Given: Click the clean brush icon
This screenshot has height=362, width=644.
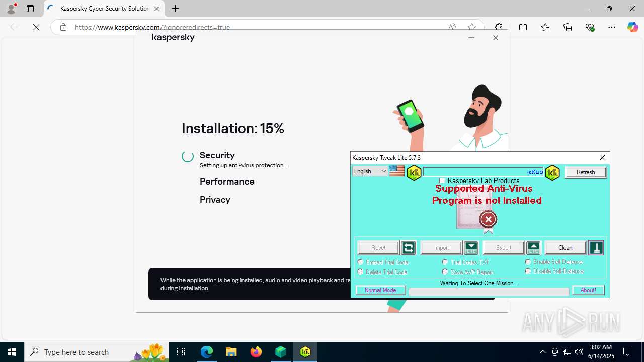Looking at the screenshot, I should 596,247.
